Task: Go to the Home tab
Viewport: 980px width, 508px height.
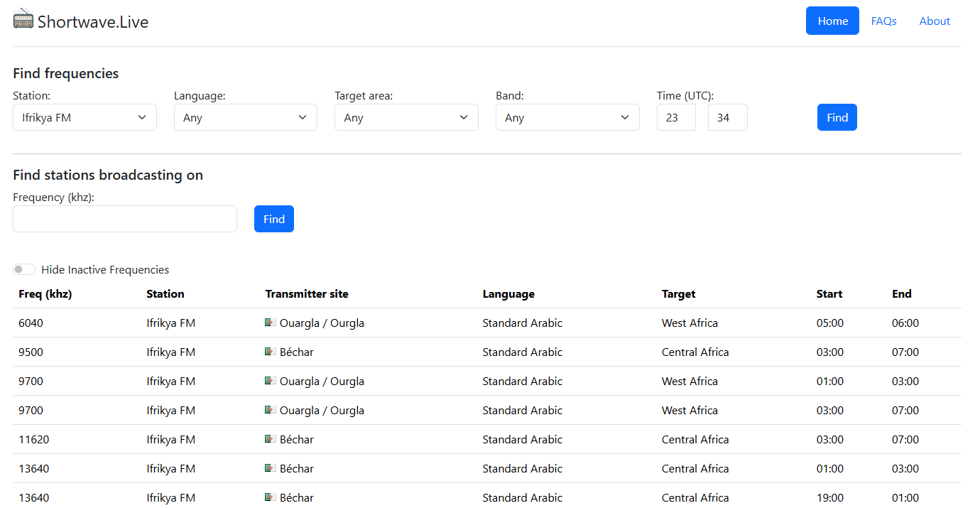Action: 832,21
